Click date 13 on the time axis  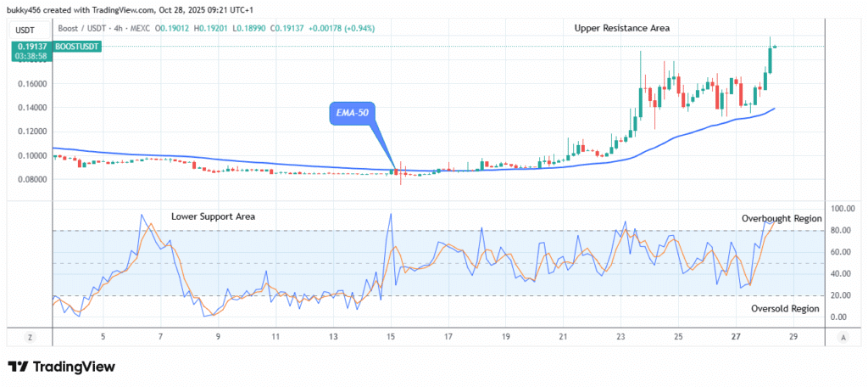point(333,337)
